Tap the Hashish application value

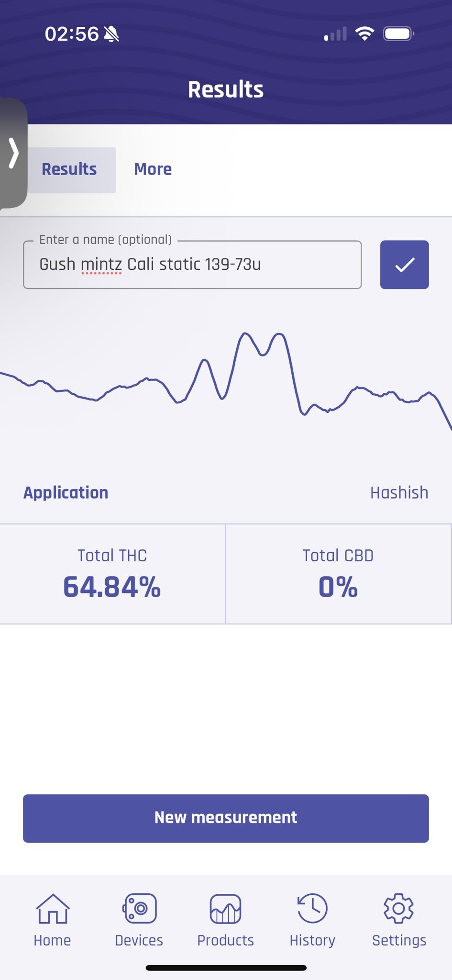pos(399,493)
